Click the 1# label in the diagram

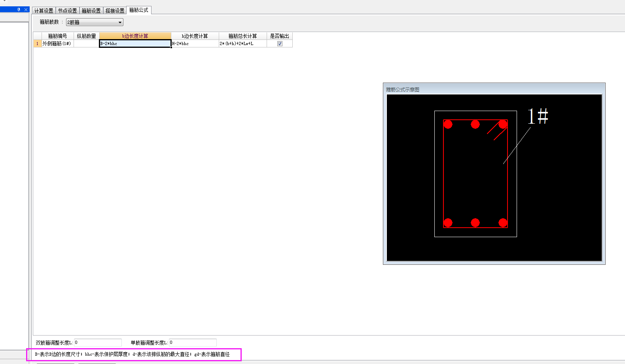(538, 116)
